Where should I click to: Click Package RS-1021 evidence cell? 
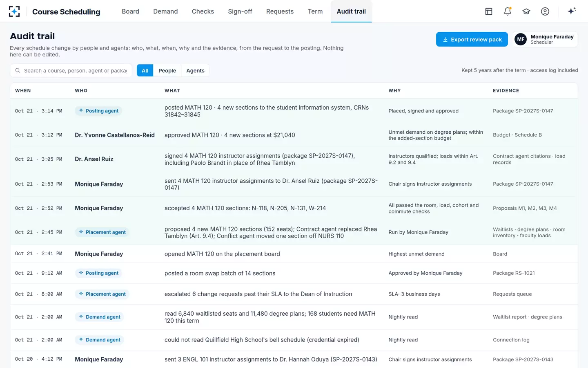pos(514,273)
